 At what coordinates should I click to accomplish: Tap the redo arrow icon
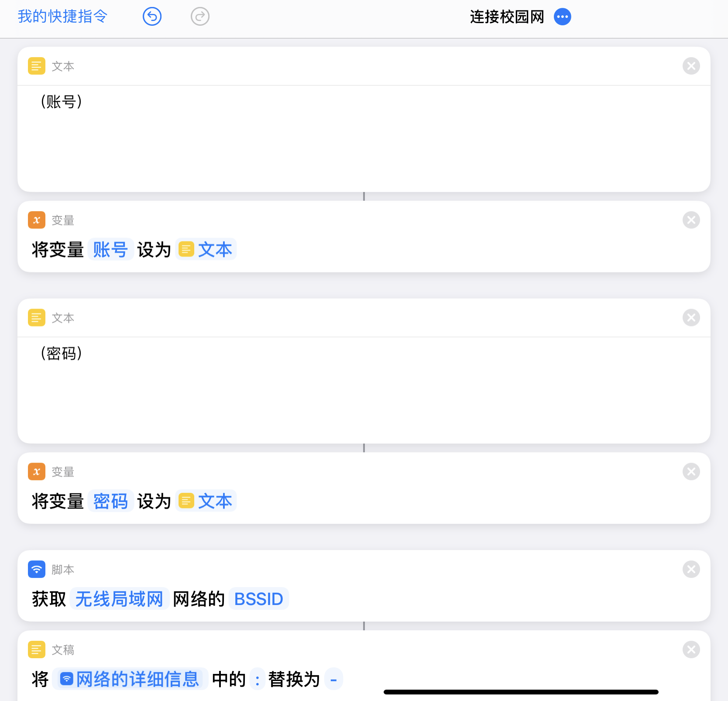(200, 17)
